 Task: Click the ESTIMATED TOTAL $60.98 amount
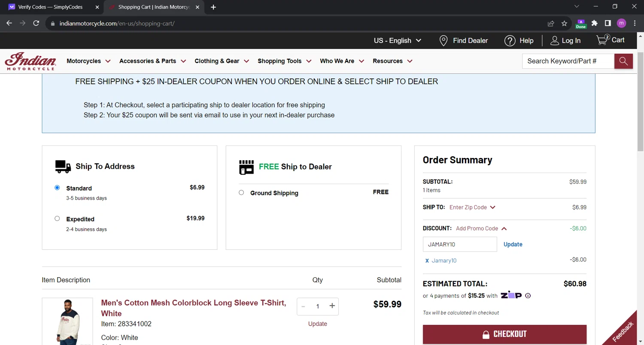[x=575, y=284]
